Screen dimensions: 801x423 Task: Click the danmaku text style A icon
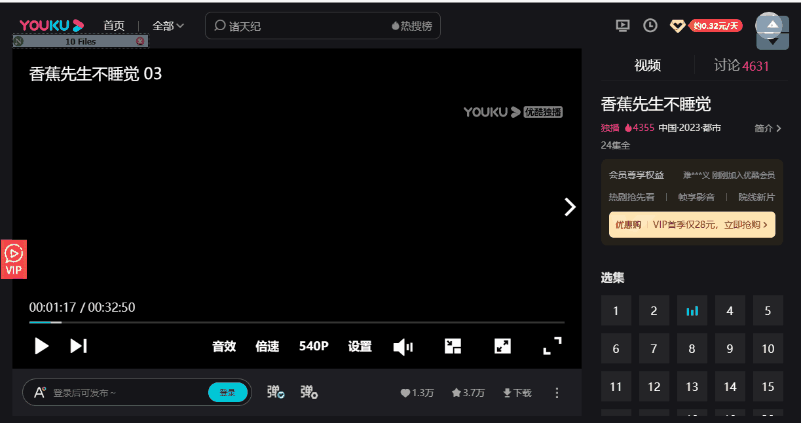click(x=40, y=392)
